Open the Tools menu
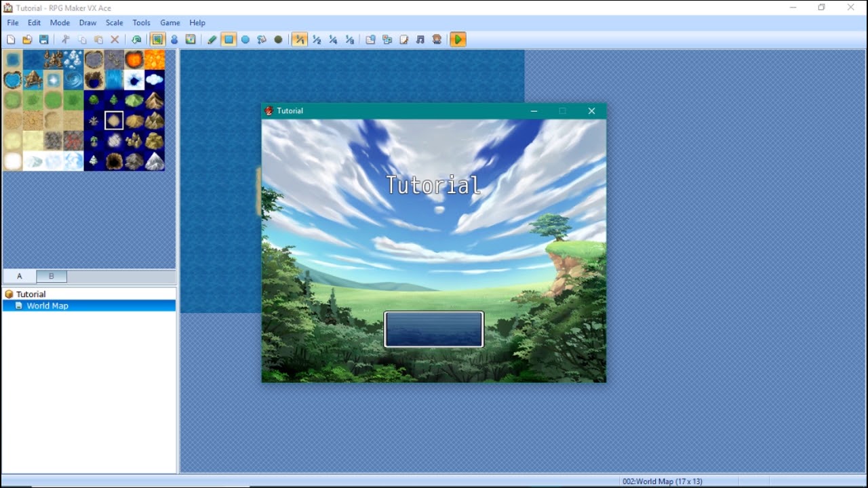Screen dimensions: 868x488 (x=141, y=23)
